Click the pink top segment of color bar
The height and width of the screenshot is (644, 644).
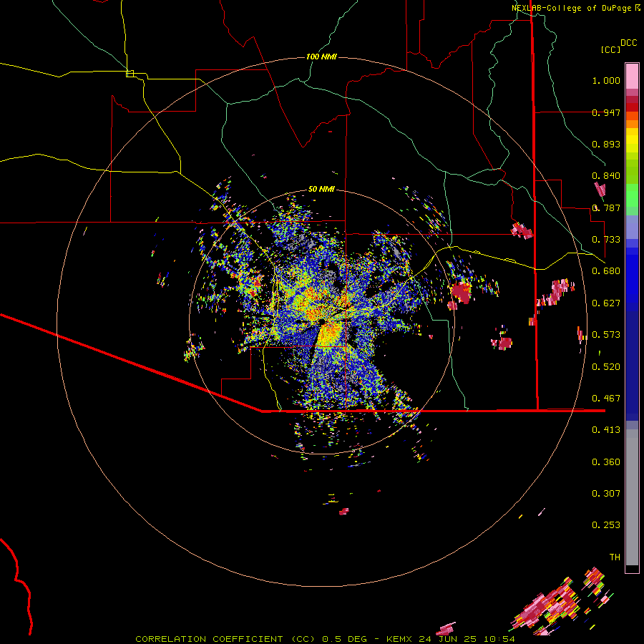632,76
